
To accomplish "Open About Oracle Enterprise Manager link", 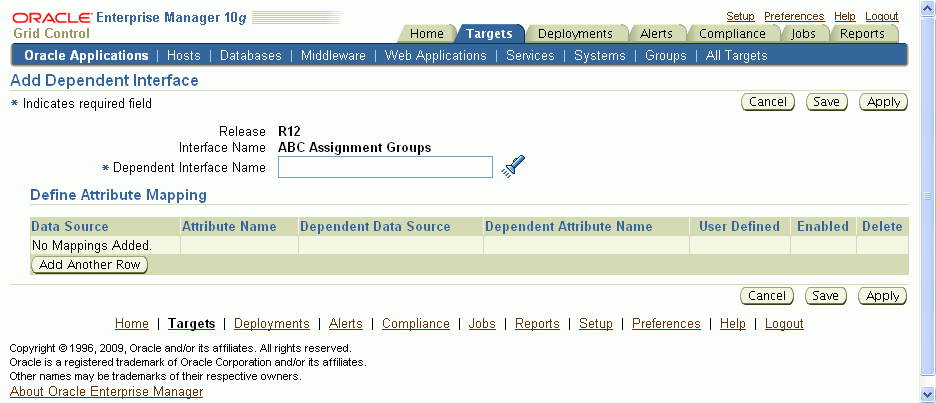I will coord(107,392).
